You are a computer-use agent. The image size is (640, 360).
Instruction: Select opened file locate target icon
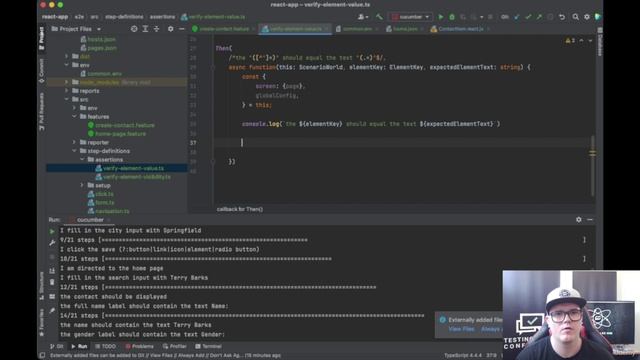coord(134,29)
